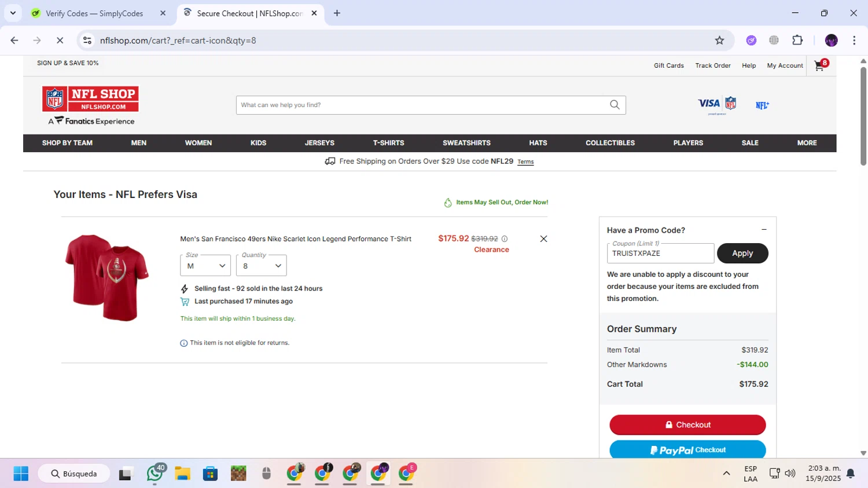Screen dimensions: 868x488
Task: Click the SIGN UP & SAVE 10% link
Action: tap(68, 63)
